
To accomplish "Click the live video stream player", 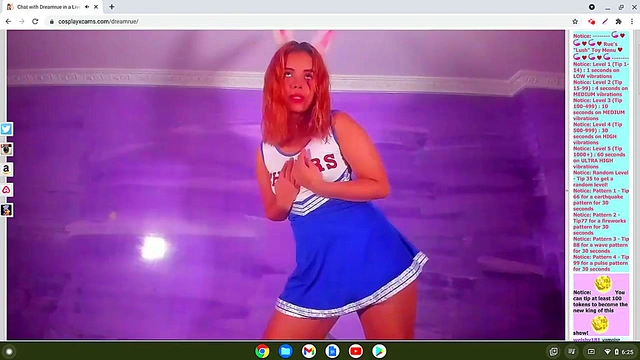I will coord(286,184).
